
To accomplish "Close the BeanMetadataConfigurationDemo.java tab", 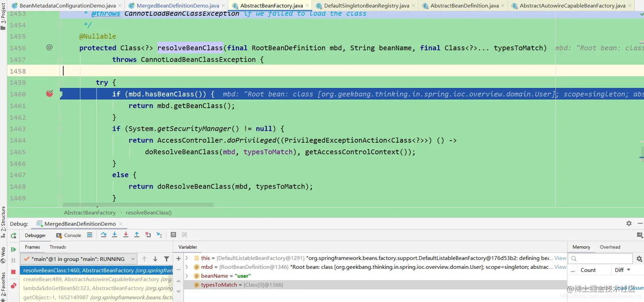I will click(x=119, y=6).
